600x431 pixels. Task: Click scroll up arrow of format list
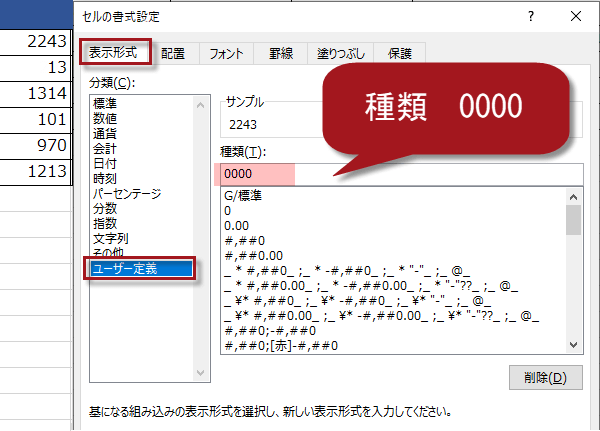(573, 197)
